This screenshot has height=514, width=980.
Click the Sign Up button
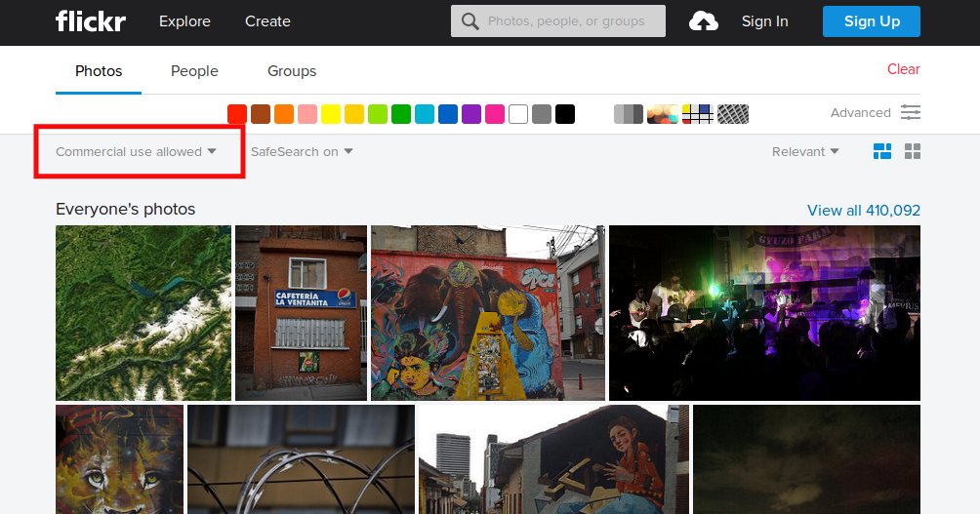(x=871, y=21)
